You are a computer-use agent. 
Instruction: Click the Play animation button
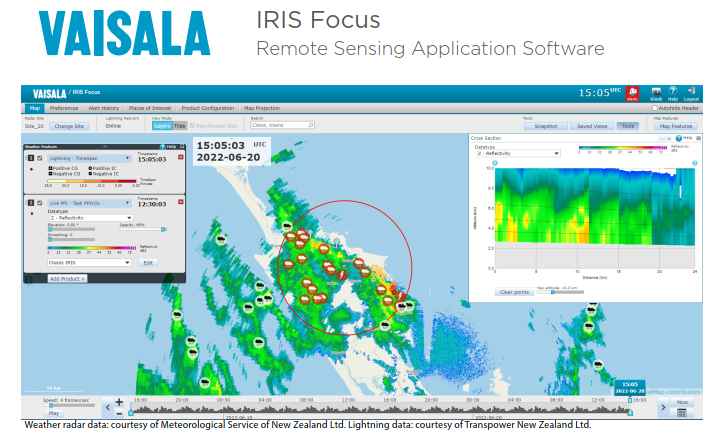(54, 413)
